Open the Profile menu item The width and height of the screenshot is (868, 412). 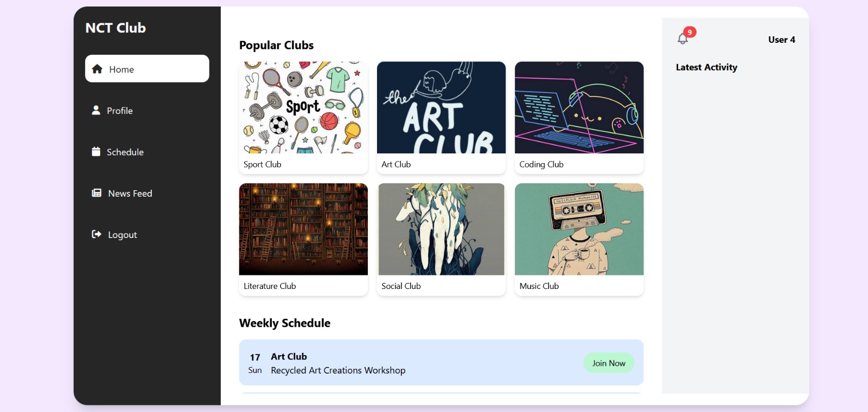click(120, 111)
